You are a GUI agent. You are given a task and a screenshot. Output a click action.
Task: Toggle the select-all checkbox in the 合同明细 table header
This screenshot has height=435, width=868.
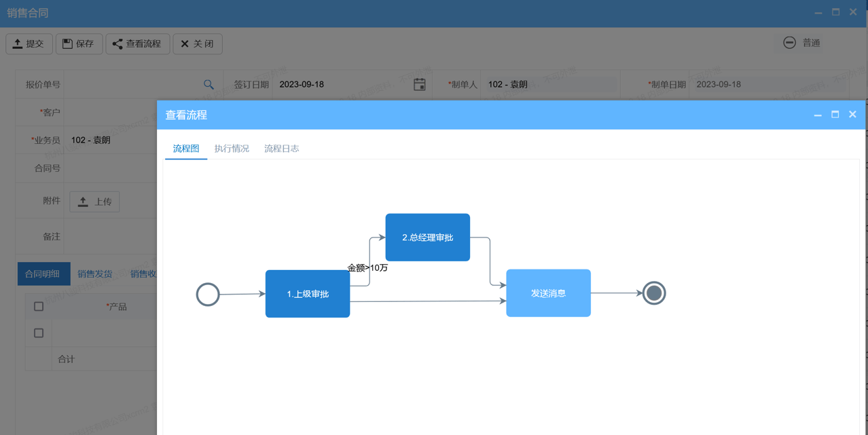[x=39, y=306]
